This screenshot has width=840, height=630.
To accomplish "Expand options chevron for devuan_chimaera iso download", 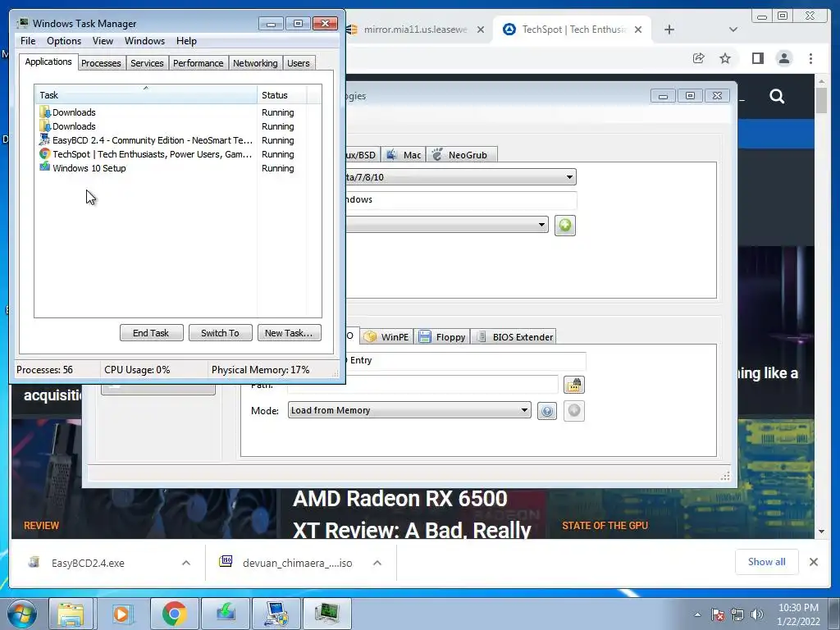I will [377, 563].
